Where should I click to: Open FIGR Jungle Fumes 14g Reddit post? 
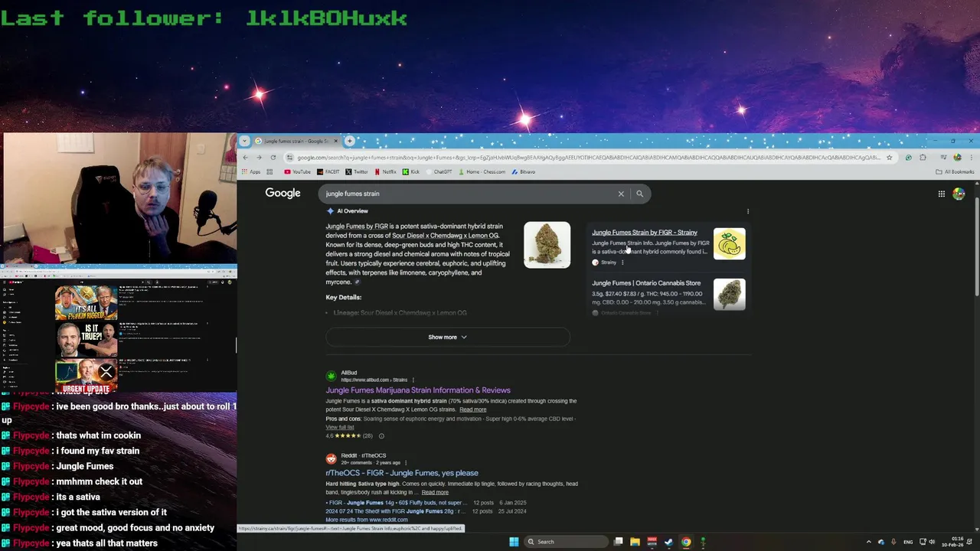coord(396,503)
